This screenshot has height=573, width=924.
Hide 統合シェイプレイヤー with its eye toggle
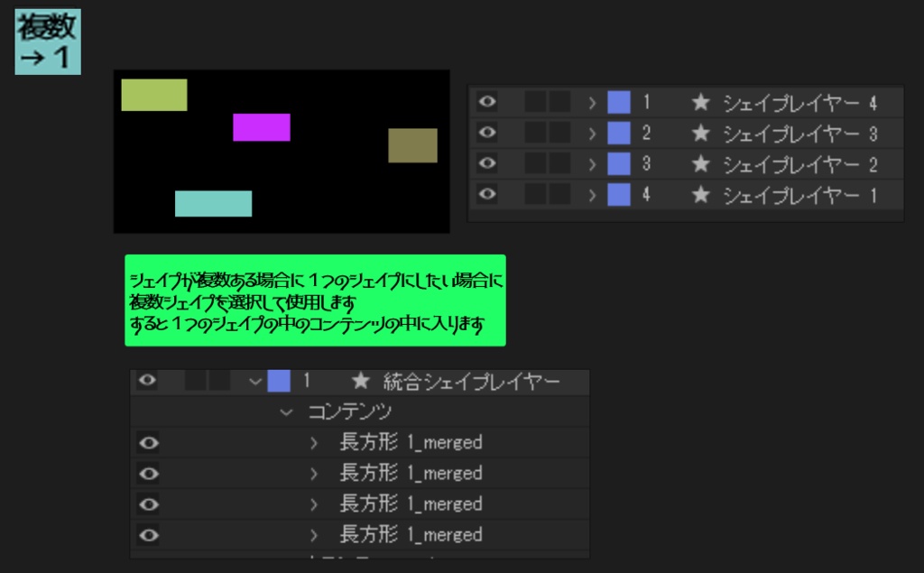tap(148, 381)
